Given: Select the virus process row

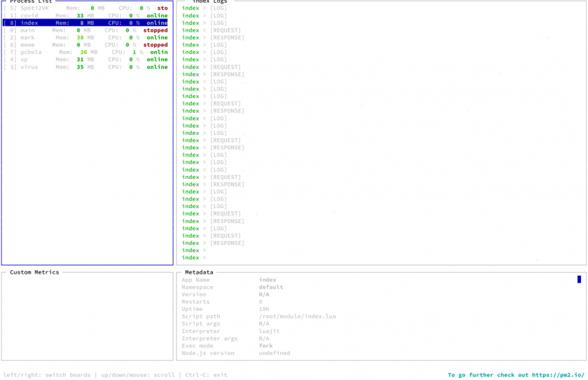Looking at the screenshot, I should pos(85,67).
